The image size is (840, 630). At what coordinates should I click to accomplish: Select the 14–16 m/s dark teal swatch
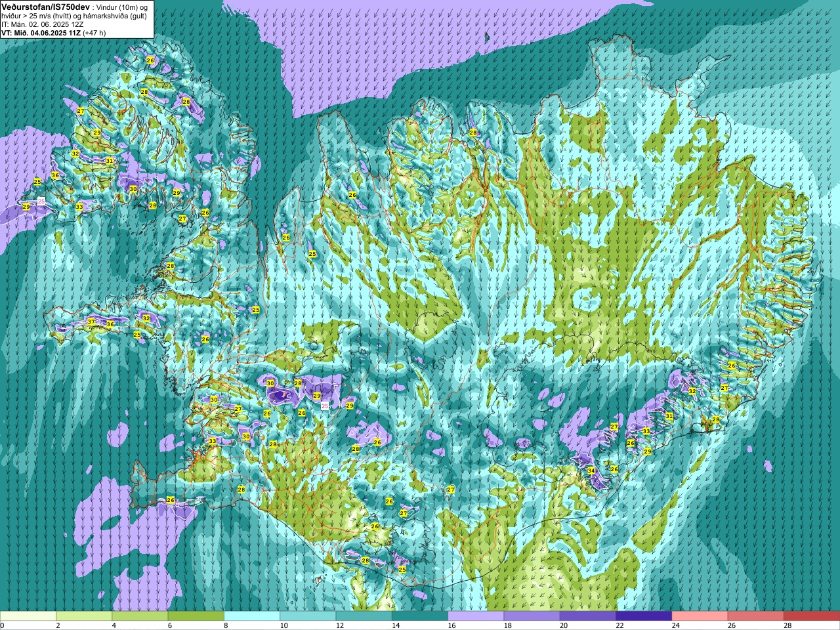(x=420, y=616)
